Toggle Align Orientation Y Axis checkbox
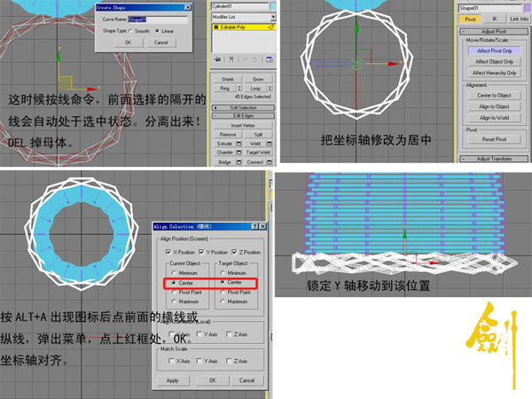532x399 pixels. (x=199, y=334)
